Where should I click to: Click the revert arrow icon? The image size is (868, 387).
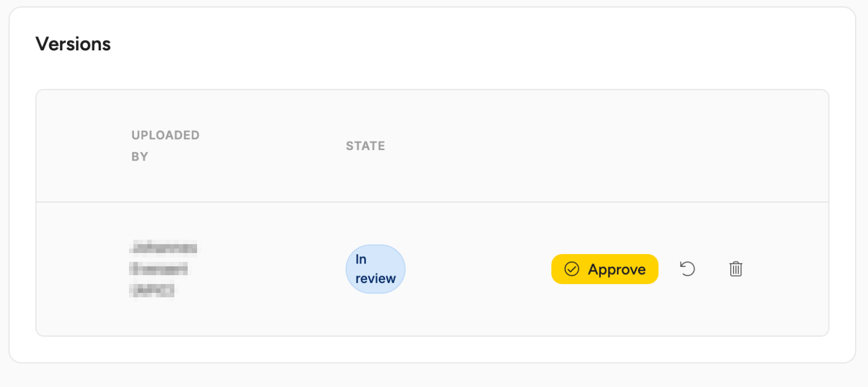pyautogui.click(x=687, y=269)
